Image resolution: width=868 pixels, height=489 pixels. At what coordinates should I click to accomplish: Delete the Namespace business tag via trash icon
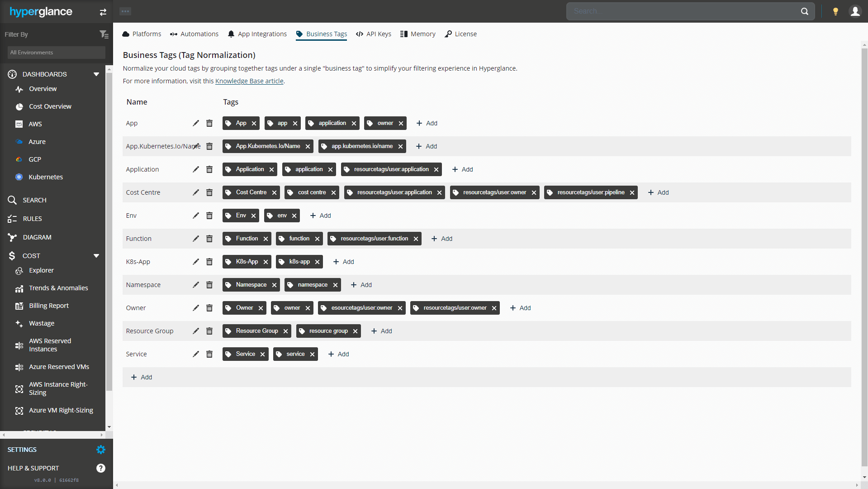[209, 285]
